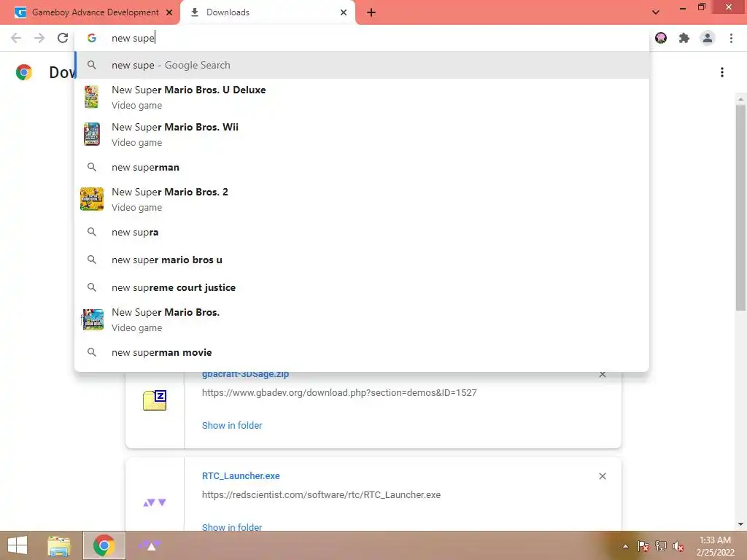Click the muted volume tray icon
The width and height of the screenshot is (747, 560).
(678, 546)
